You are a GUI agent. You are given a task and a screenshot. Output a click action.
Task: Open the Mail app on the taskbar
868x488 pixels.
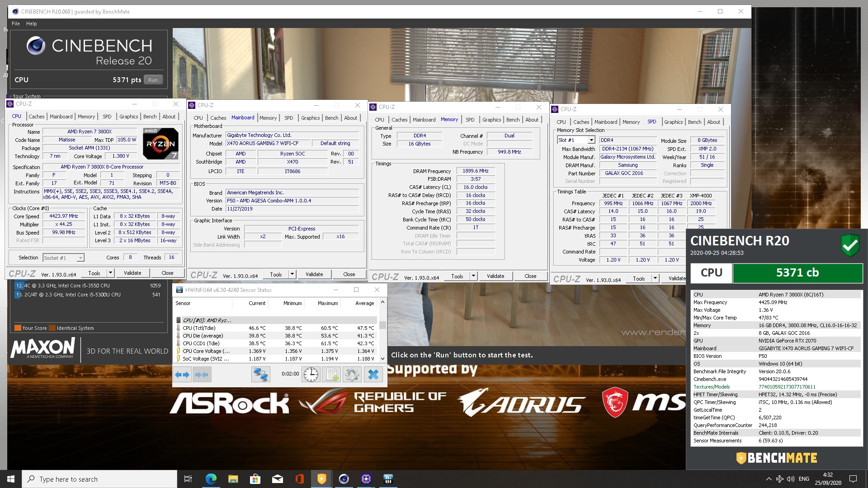pyautogui.click(x=277, y=479)
